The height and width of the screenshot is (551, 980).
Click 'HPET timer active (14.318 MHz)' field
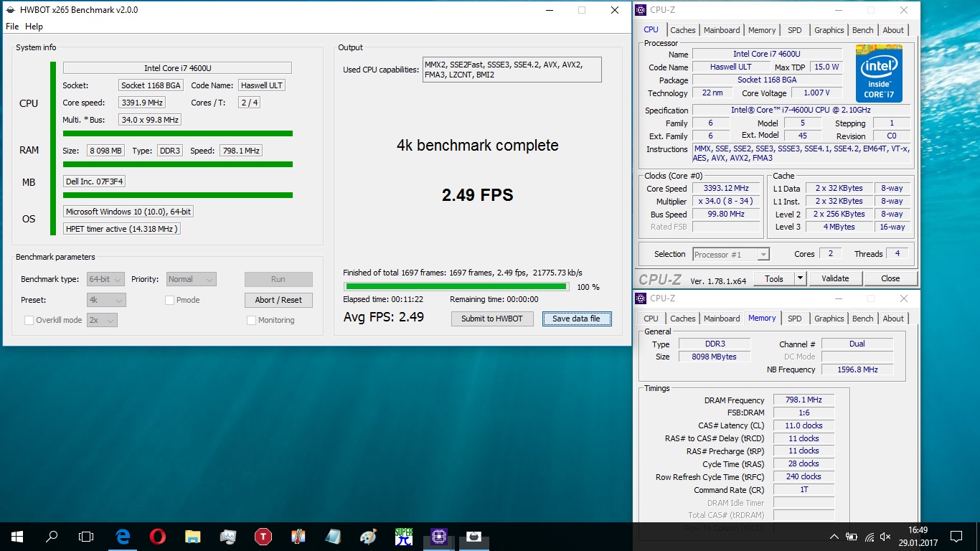click(121, 229)
